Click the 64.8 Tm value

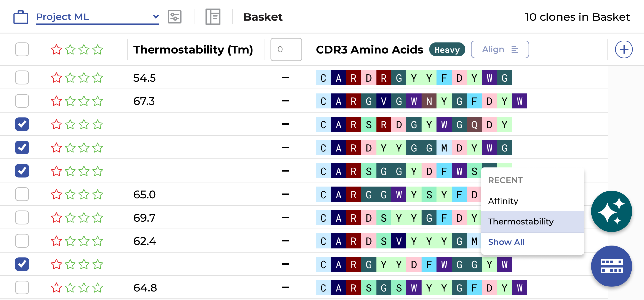coord(145,288)
